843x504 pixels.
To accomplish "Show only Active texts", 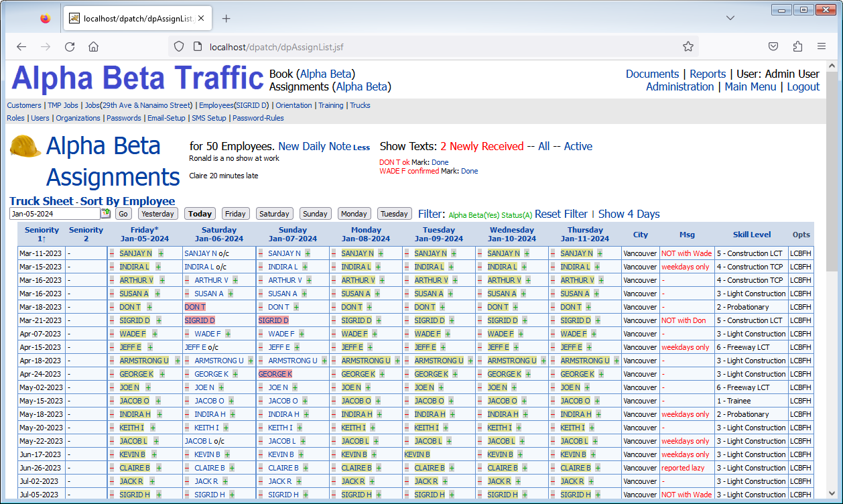I will click(x=578, y=146).
